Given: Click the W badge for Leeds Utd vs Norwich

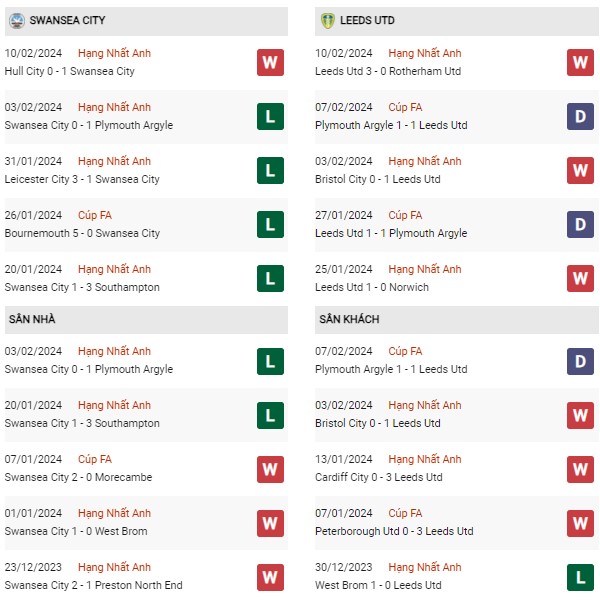Looking at the screenshot, I should click(580, 278).
